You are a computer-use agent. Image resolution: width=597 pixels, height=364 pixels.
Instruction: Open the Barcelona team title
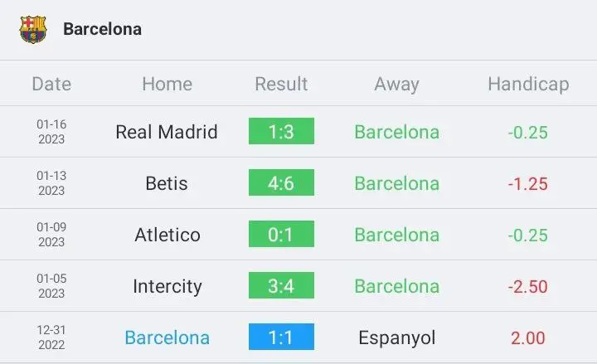click(103, 29)
